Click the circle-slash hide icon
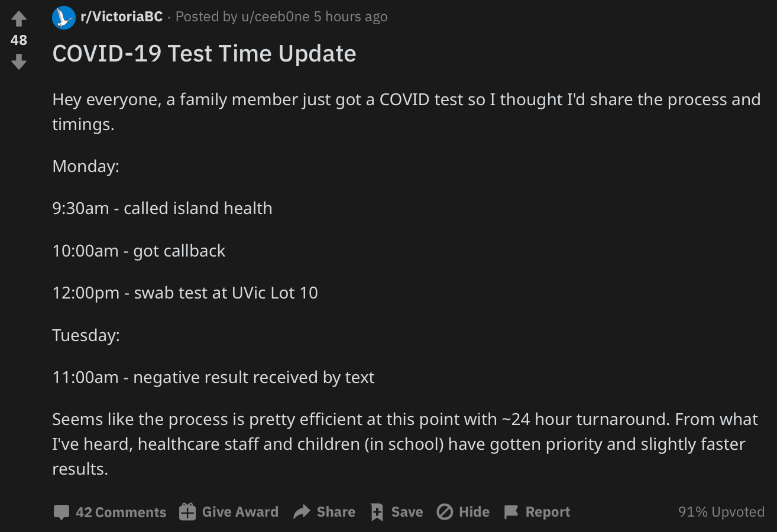This screenshot has width=777, height=532. pos(445,512)
